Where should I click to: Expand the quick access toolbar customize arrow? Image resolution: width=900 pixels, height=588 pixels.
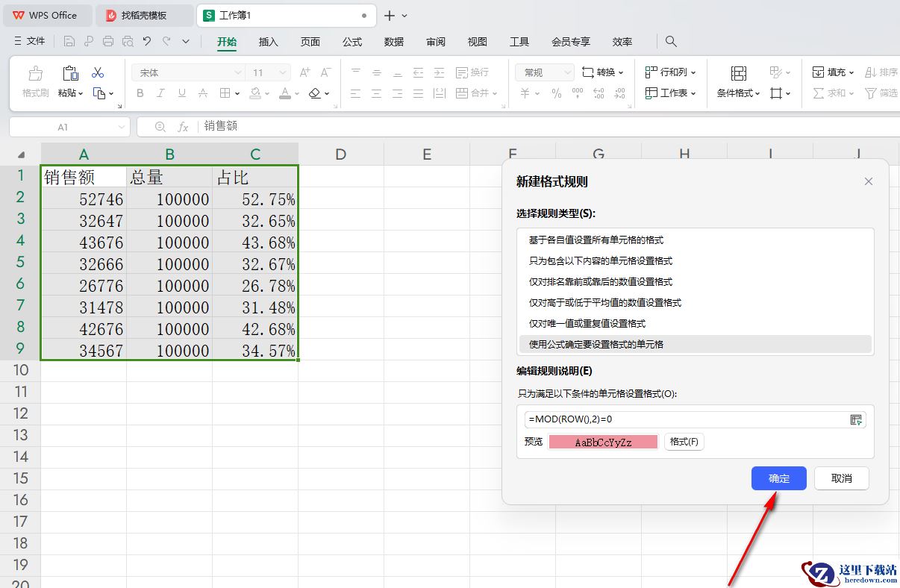pos(186,42)
